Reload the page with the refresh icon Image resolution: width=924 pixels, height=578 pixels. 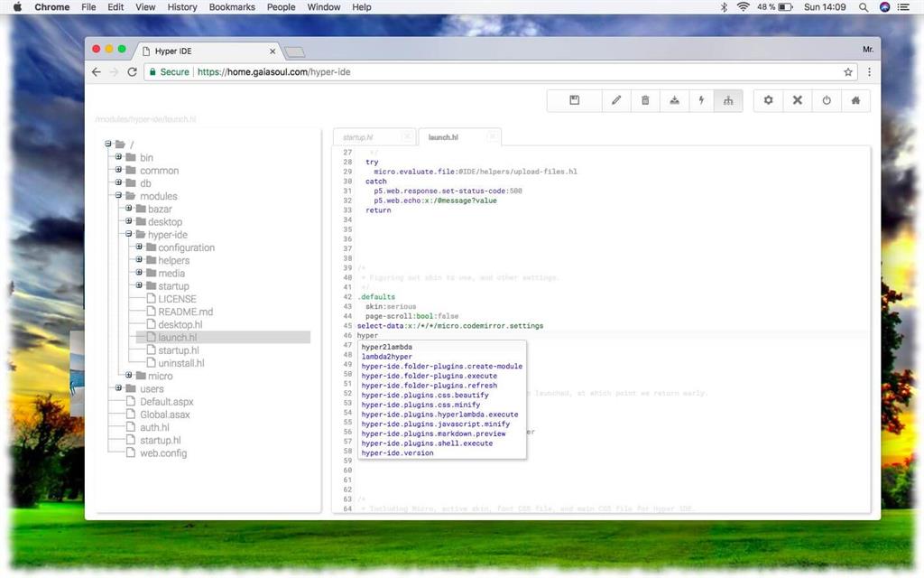(x=132, y=72)
